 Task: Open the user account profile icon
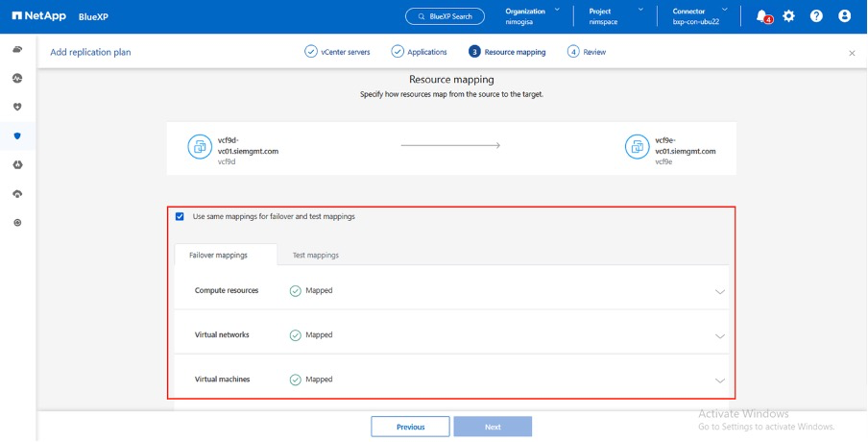pos(844,16)
